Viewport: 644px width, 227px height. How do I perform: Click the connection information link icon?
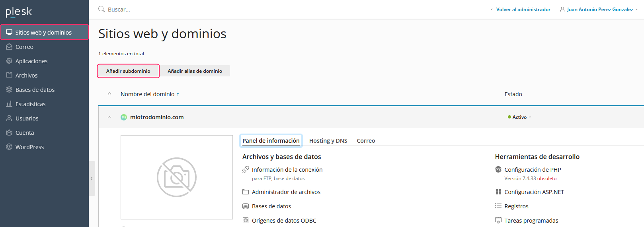[246, 170]
